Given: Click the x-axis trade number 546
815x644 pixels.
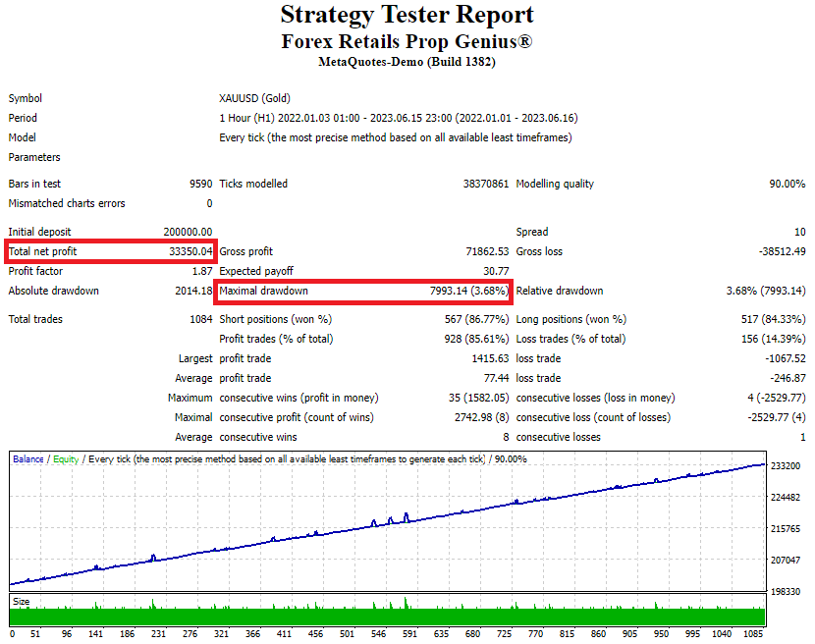Looking at the screenshot, I should click(378, 633).
